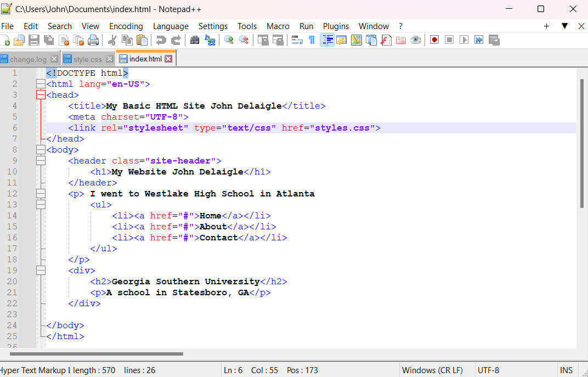Cut the selection with the scissors icon

[x=112, y=40]
